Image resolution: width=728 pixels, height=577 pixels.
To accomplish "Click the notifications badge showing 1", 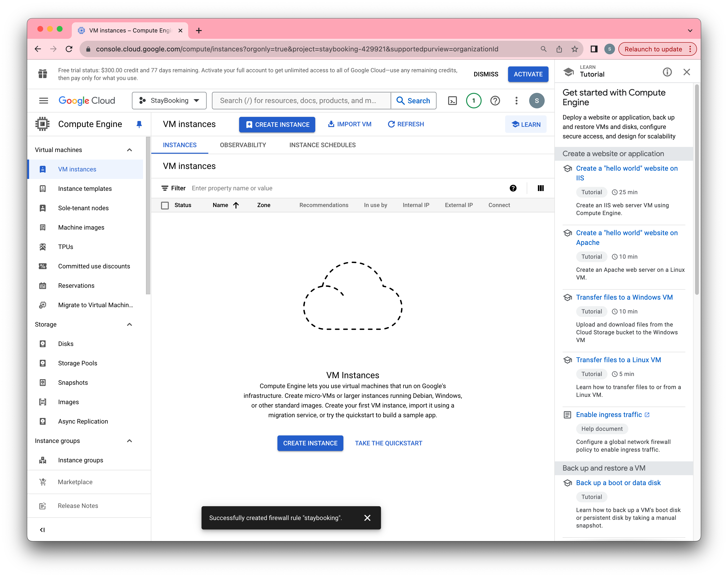I will 473,101.
